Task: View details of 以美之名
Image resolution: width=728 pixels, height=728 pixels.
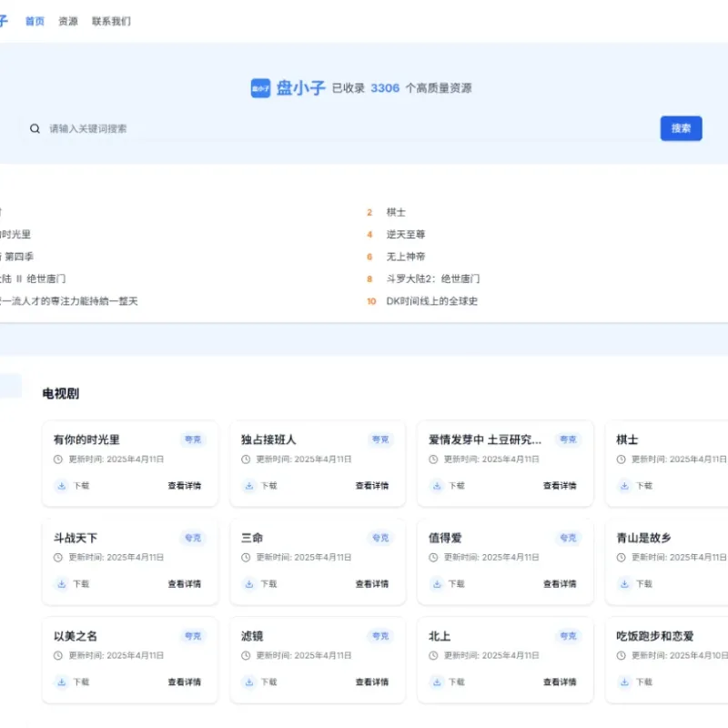Action: (x=185, y=682)
